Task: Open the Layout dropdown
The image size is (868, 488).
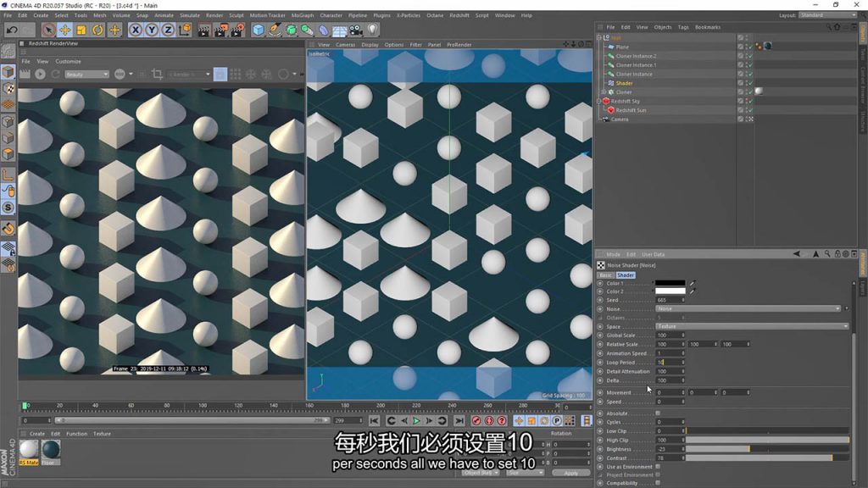Action: pyautogui.click(x=827, y=15)
